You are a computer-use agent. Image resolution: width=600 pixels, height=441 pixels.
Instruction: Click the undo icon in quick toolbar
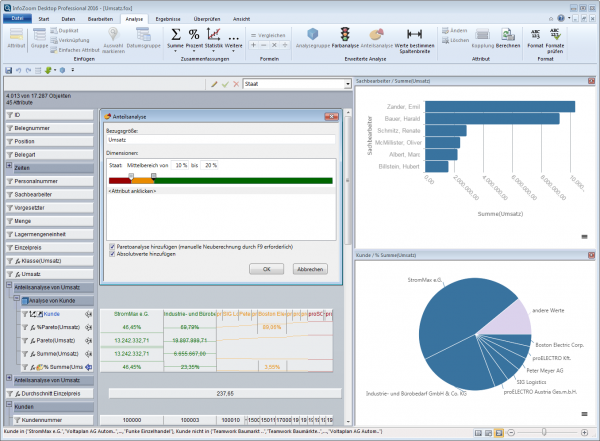[x=18, y=70]
